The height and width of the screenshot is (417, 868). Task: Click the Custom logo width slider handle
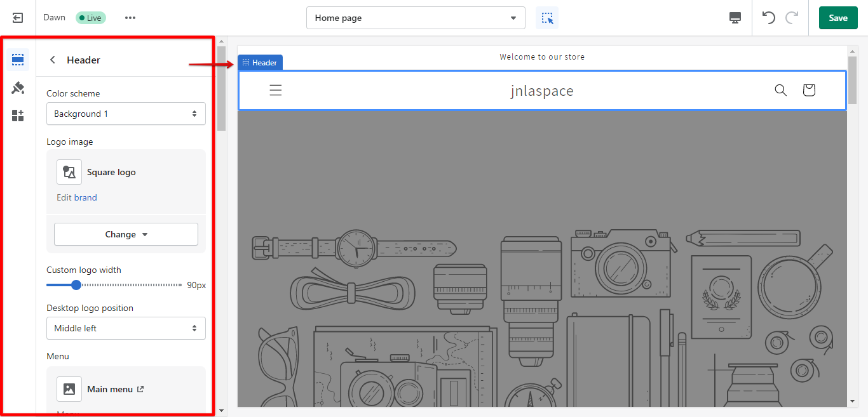[x=76, y=285]
